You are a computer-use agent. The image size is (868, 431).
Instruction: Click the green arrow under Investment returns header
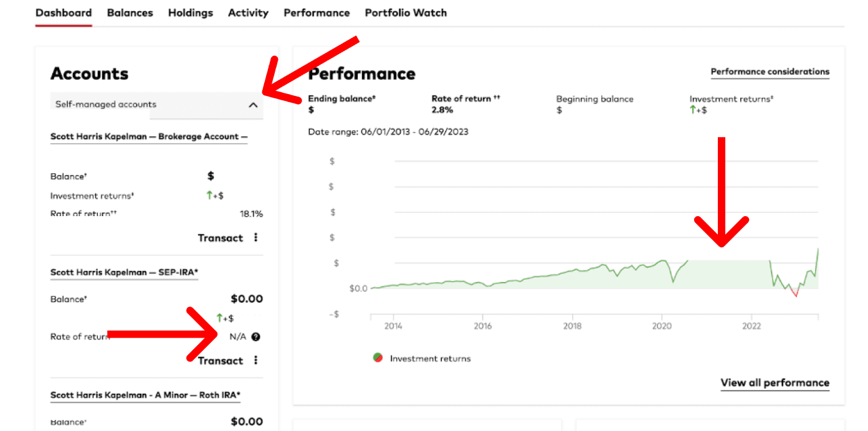(x=693, y=110)
